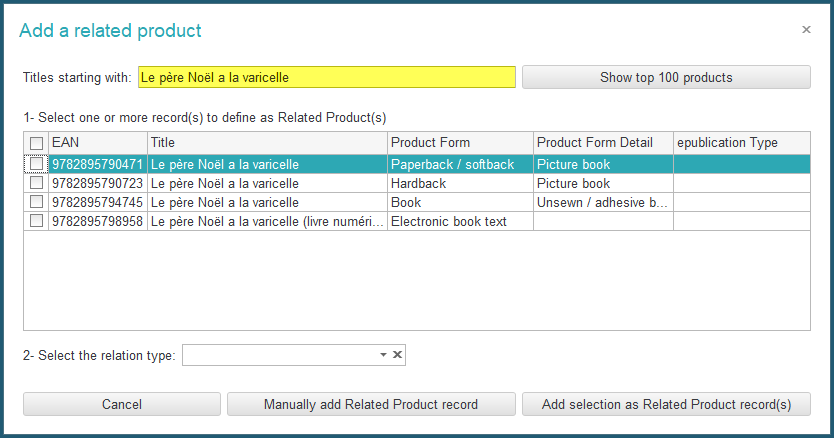Sort by the EAN column header
This screenshot has width=834, height=438.
click(98, 143)
